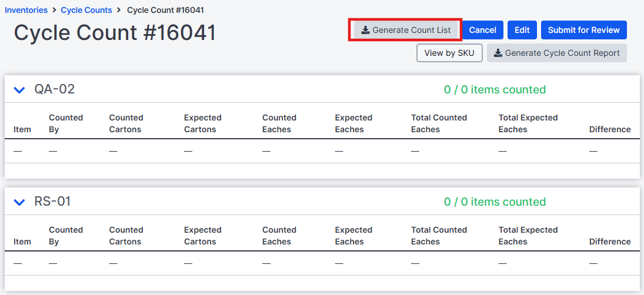Go to Inventories breadcrumb link
Image resolution: width=644 pixels, height=295 pixels.
(x=26, y=10)
